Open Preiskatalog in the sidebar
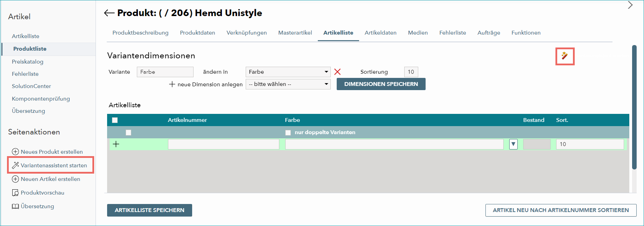Screen dimensions: 644x226 pyautogui.click(x=28, y=62)
